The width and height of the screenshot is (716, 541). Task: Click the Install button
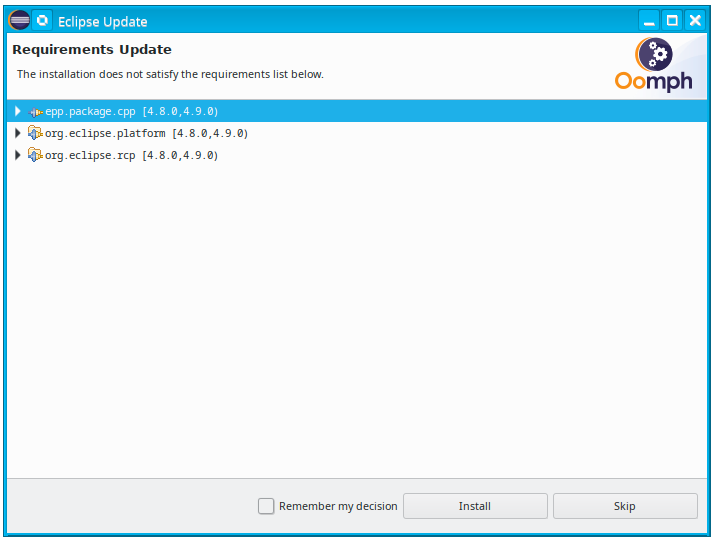[475, 506]
